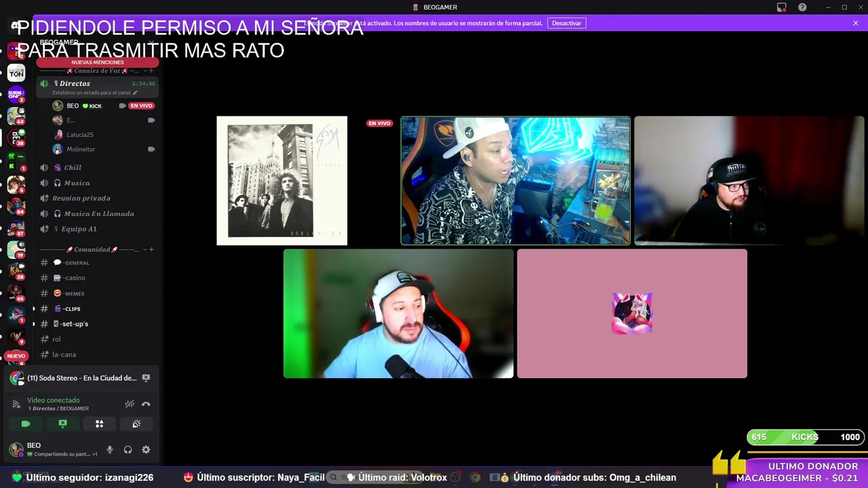Add channel to Canales de Voz category
Image resolution: width=868 pixels, height=488 pixels.
pos(151,70)
